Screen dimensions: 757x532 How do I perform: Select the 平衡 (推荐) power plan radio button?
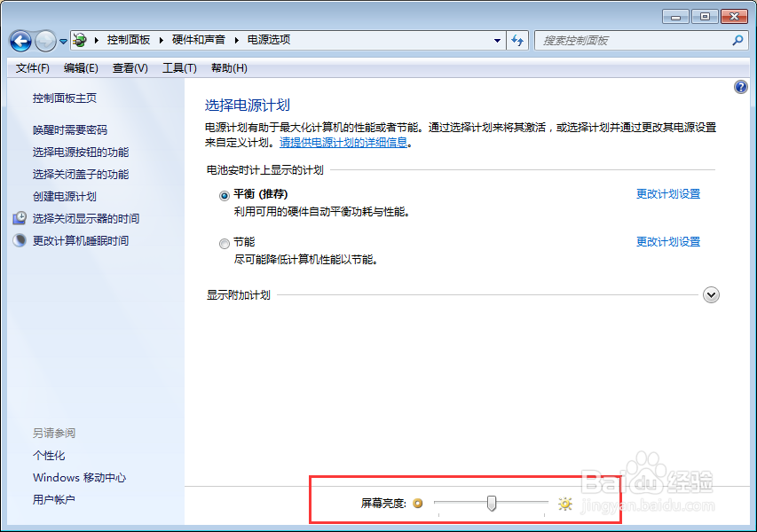pyautogui.click(x=225, y=195)
